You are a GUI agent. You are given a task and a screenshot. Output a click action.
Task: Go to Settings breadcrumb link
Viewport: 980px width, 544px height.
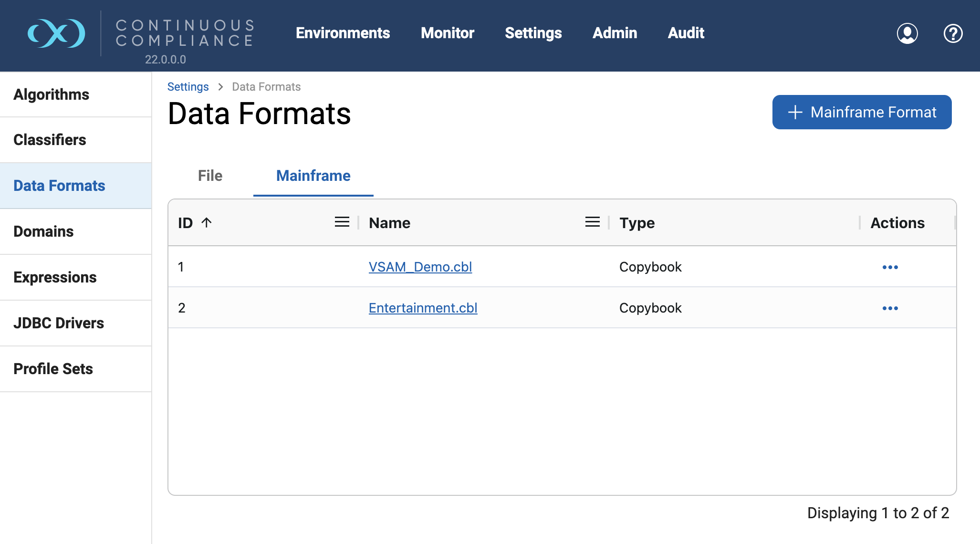(188, 87)
